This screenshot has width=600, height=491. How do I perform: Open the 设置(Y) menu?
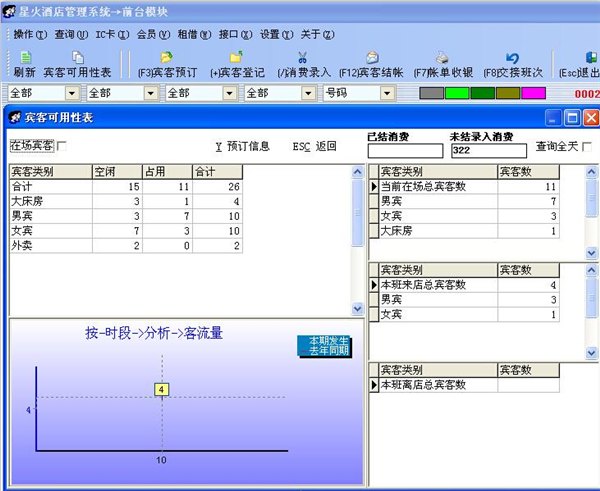[x=276, y=34]
